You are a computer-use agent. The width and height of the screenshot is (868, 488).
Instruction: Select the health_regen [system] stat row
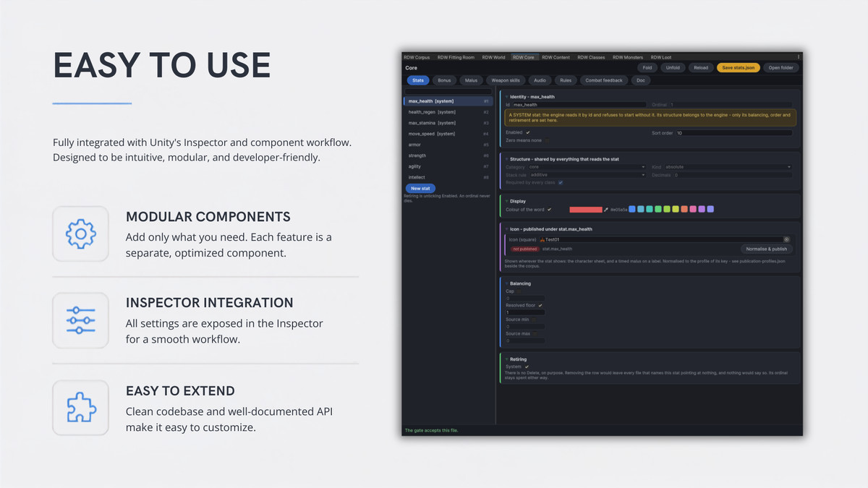447,112
